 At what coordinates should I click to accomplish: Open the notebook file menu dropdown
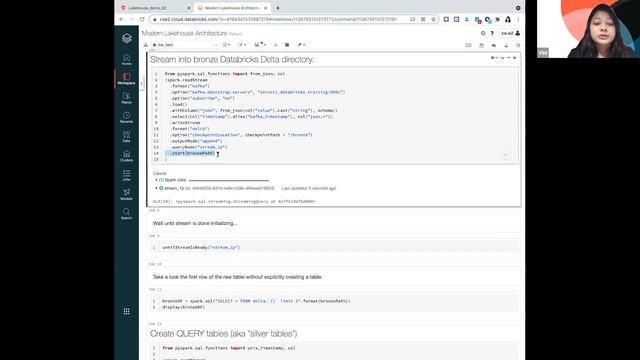(x=227, y=45)
